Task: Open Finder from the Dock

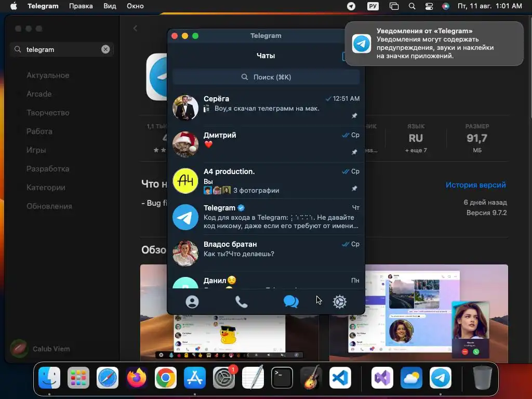Action: tap(49, 378)
